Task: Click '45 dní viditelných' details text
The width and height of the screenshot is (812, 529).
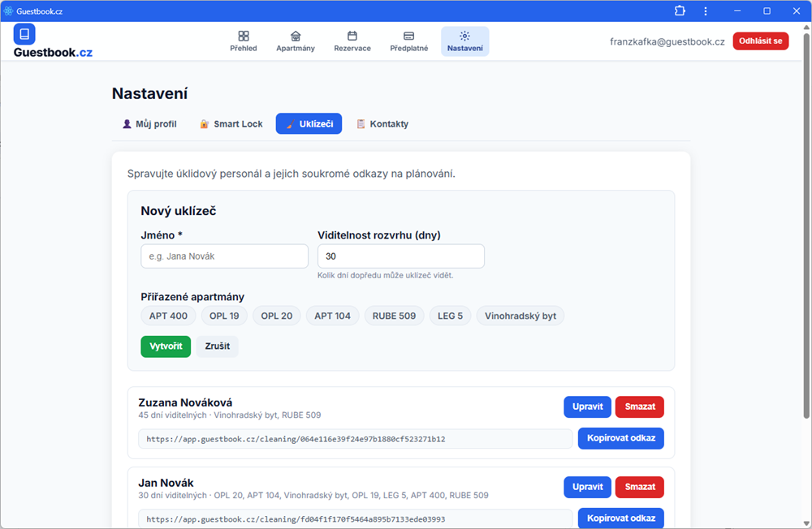Action: point(230,415)
